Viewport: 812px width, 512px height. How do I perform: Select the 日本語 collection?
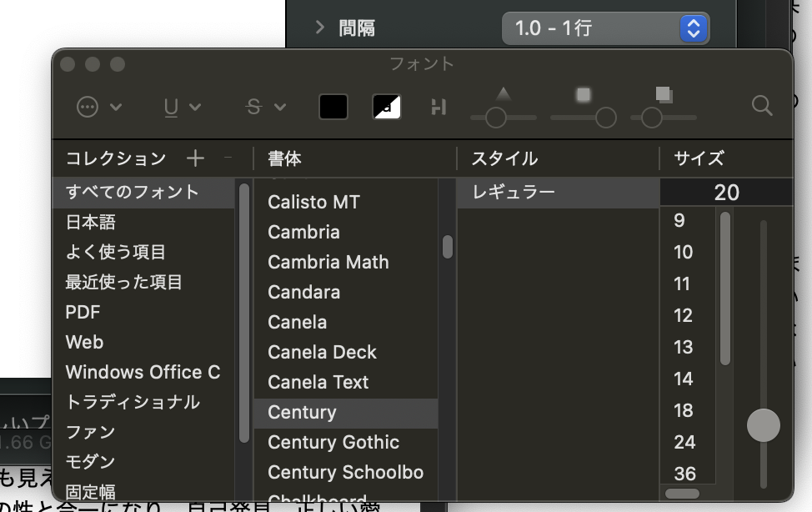pyautogui.click(x=91, y=222)
